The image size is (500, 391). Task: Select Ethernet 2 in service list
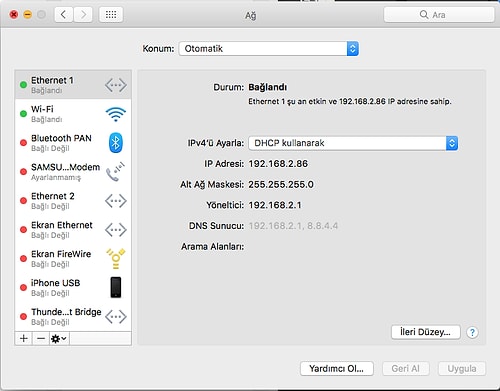pos(73,201)
